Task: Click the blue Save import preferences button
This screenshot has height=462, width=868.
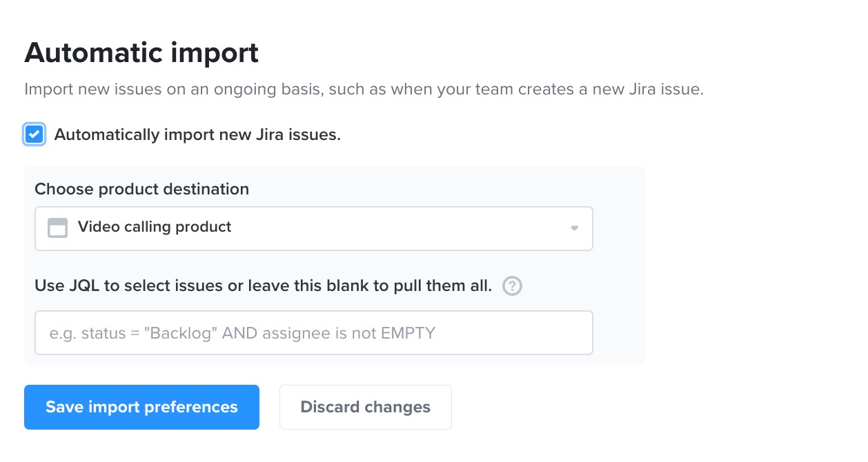Action: [141, 407]
